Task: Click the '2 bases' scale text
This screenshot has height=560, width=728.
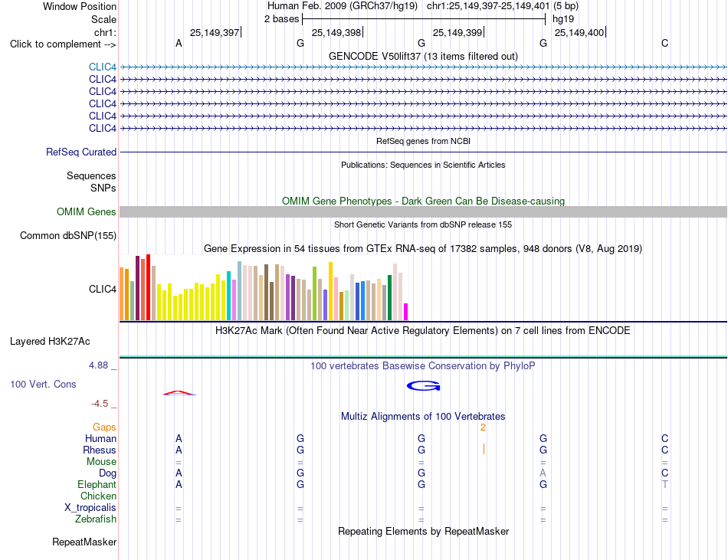Action: coord(282,19)
